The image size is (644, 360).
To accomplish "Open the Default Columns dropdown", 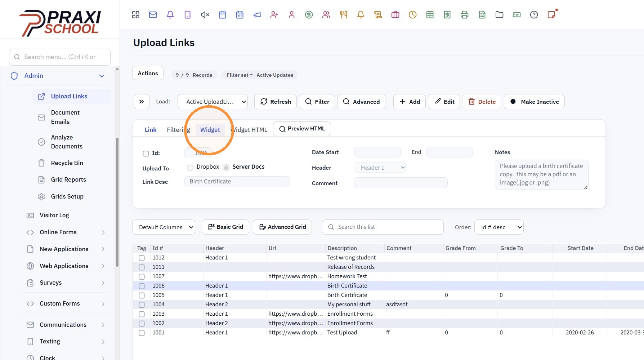I will click(x=164, y=227).
